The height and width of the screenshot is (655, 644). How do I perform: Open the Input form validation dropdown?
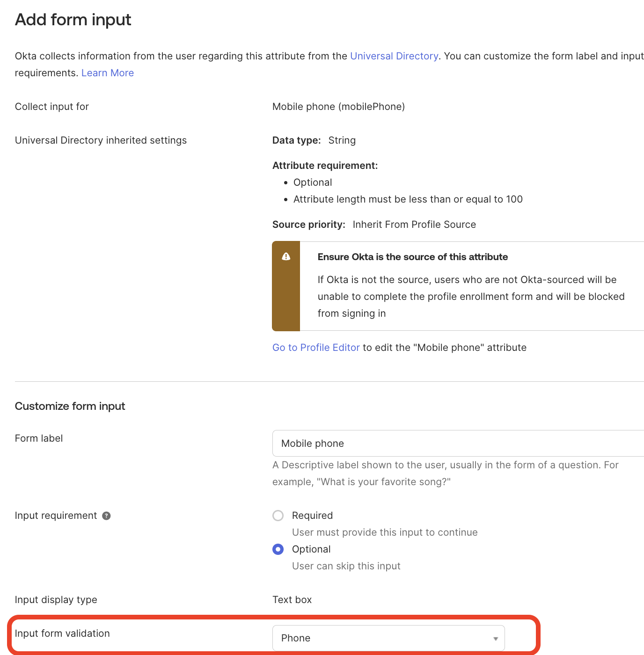(388, 638)
